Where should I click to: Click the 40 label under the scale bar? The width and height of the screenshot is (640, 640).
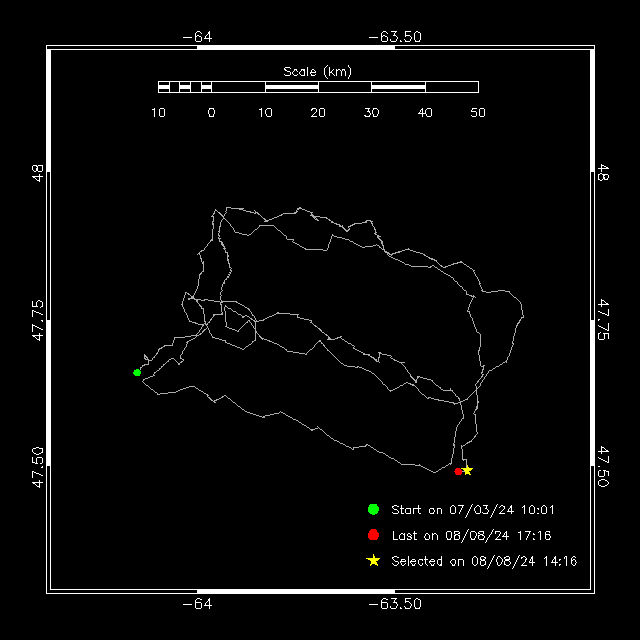pyautogui.click(x=425, y=113)
